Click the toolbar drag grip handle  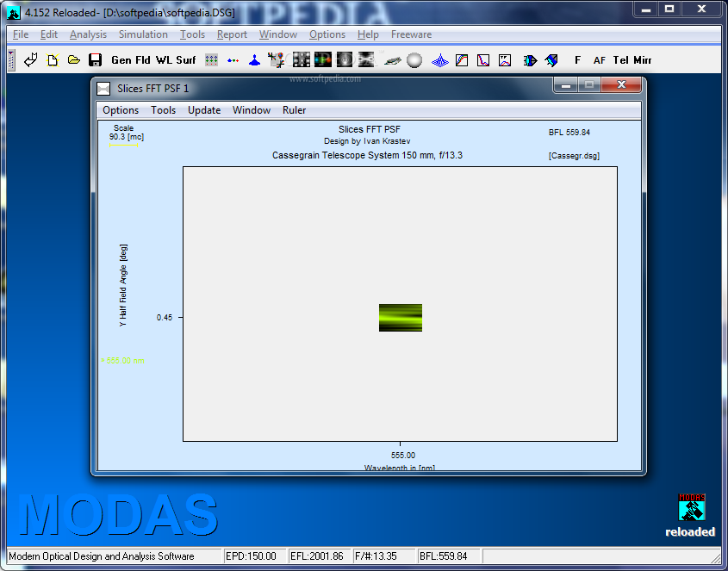click(x=11, y=60)
